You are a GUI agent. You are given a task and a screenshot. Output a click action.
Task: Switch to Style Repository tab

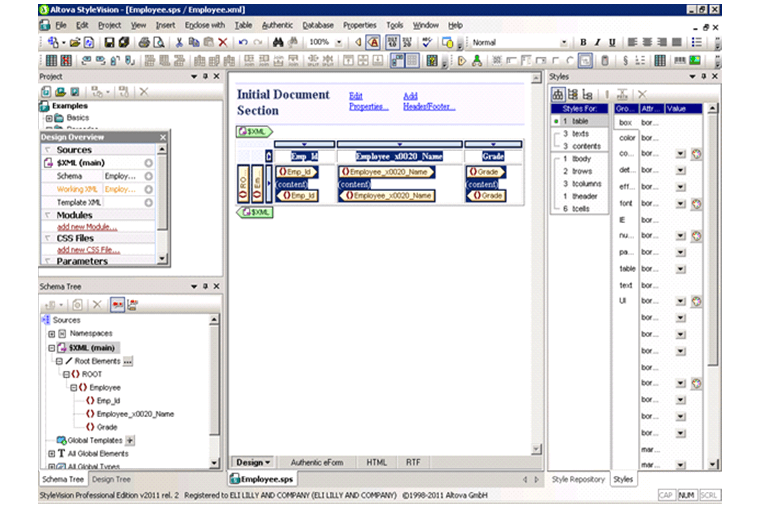(x=578, y=479)
